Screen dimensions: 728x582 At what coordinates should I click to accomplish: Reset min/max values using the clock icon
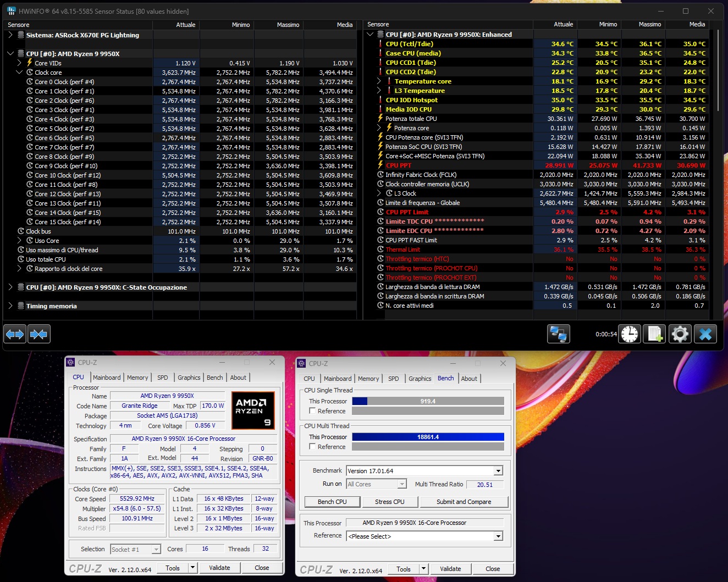pyautogui.click(x=630, y=334)
